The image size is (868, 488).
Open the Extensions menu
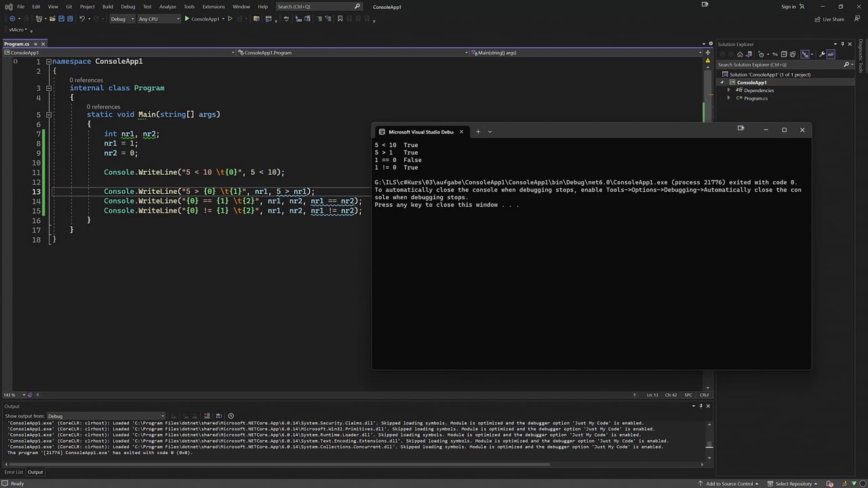[x=214, y=6]
